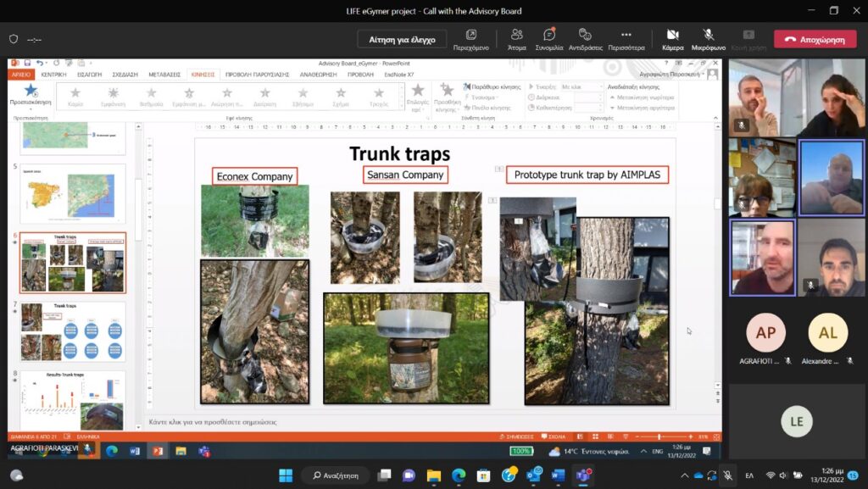Apply the Τροχός animation effect
Image resolution: width=868 pixels, height=489 pixels.
click(379, 97)
